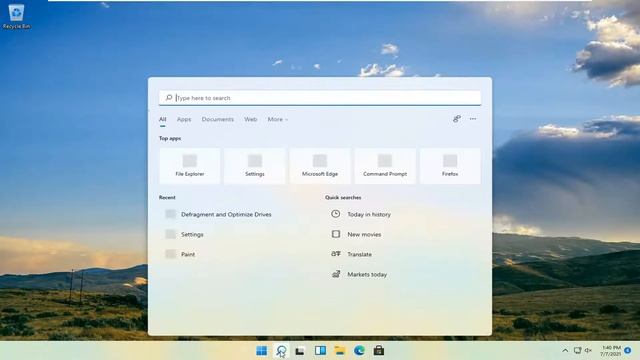Launch Microsoft Edge from Top apps
The image size is (640, 360).
(320, 166)
